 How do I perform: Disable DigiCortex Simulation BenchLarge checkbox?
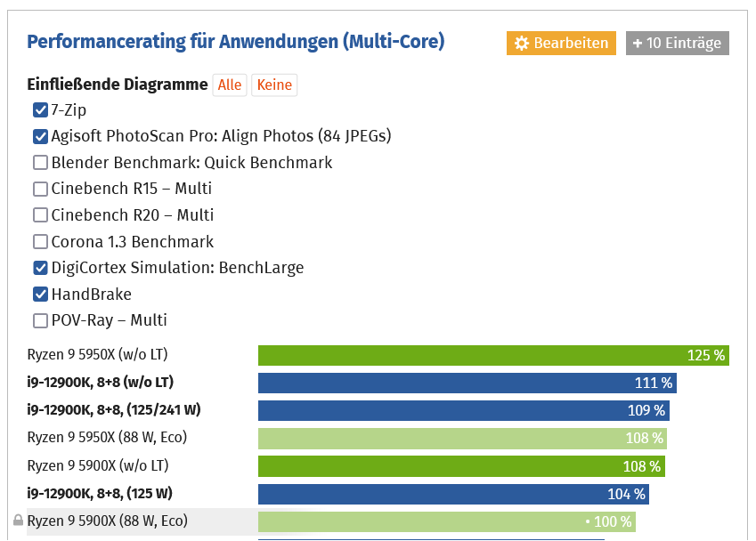40,268
